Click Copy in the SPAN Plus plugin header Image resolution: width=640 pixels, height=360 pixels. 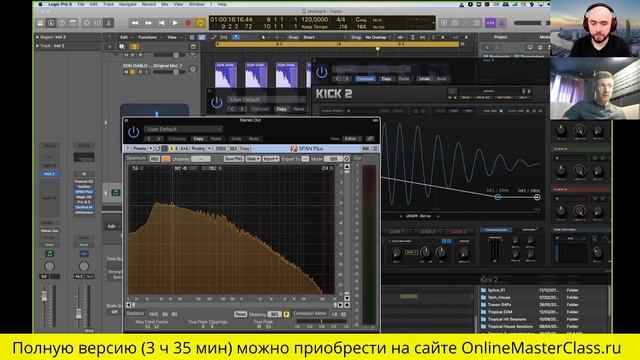pyautogui.click(x=198, y=139)
